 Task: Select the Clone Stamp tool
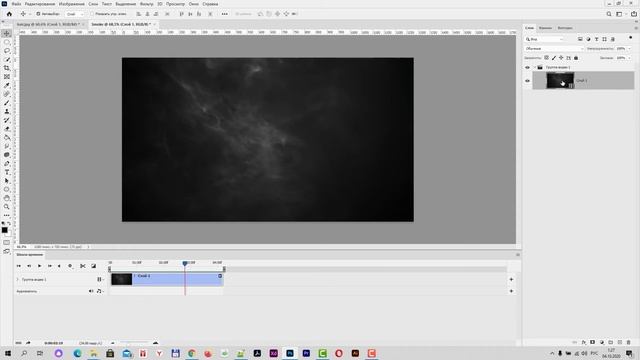pos(7,111)
